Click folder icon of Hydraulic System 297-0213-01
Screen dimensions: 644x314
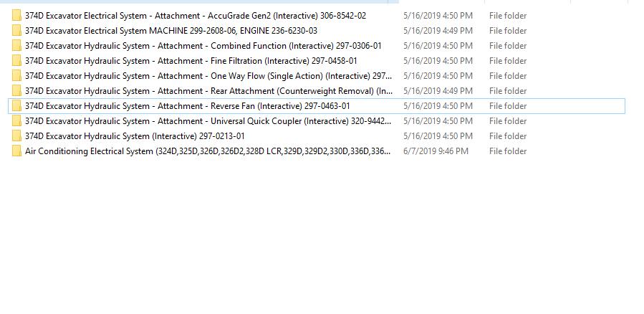tap(16, 136)
